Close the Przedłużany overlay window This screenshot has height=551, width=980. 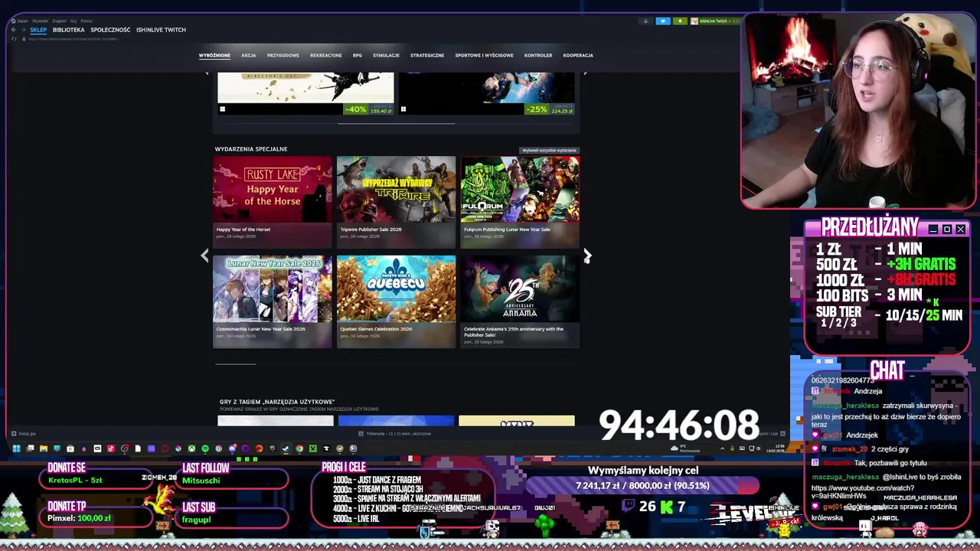960,229
